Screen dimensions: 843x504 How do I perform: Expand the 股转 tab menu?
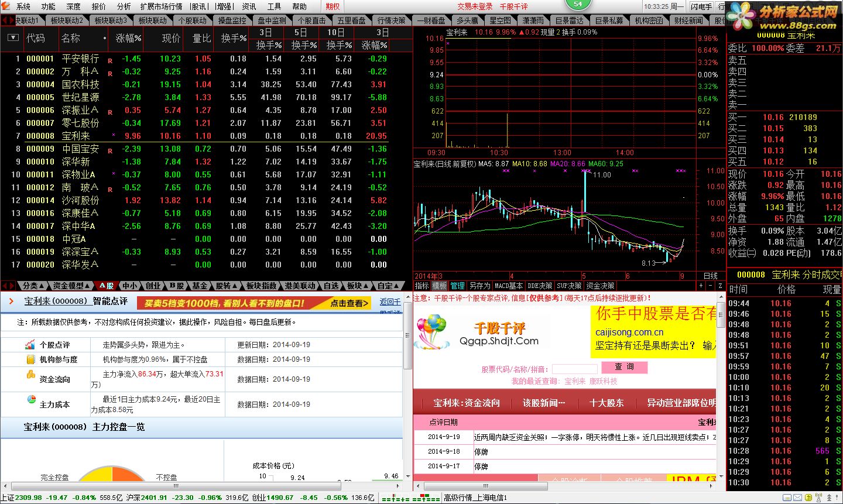pos(226,286)
